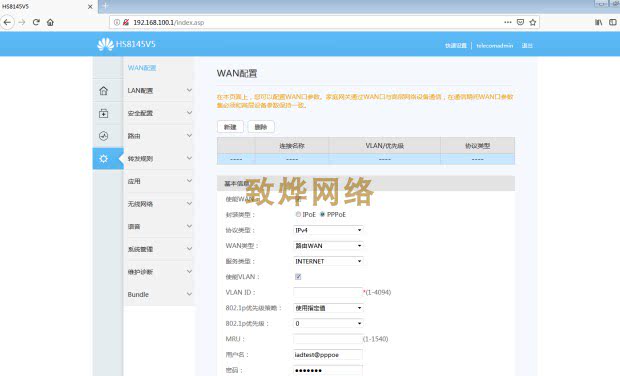
Task: Expand the LAN配置 chevron
Action: [189, 90]
